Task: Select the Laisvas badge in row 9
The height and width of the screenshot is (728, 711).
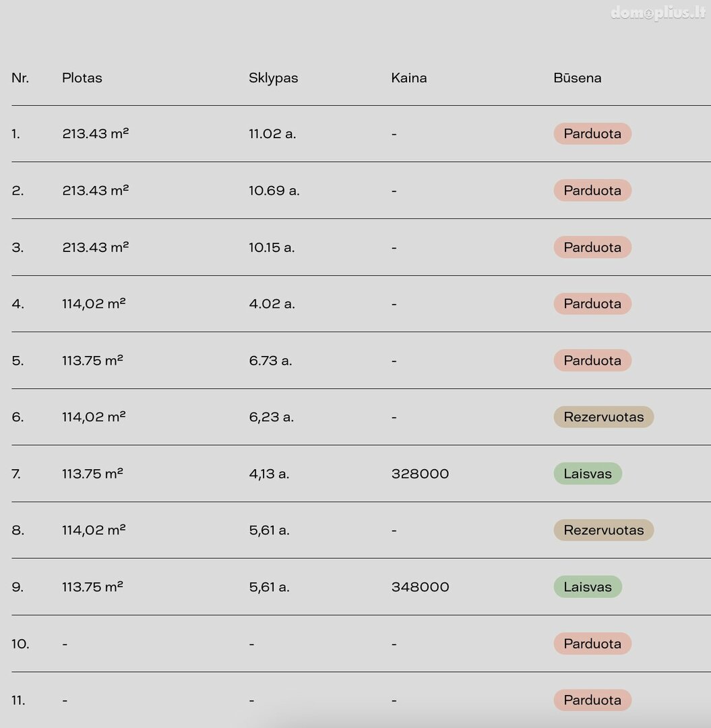Action: click(588, 587)
